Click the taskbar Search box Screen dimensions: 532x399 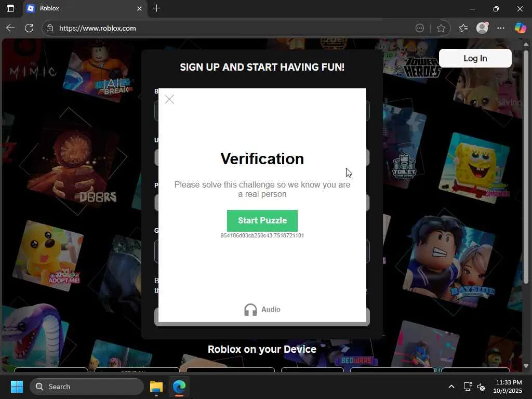tap(87, 387)
